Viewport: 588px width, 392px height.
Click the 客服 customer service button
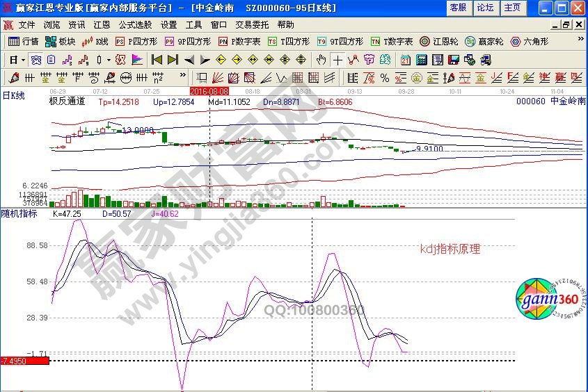458,7
